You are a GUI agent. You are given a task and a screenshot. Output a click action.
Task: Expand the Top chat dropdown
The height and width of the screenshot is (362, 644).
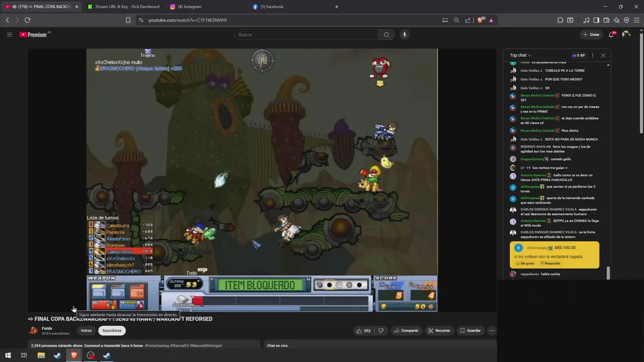coord(520,55)
